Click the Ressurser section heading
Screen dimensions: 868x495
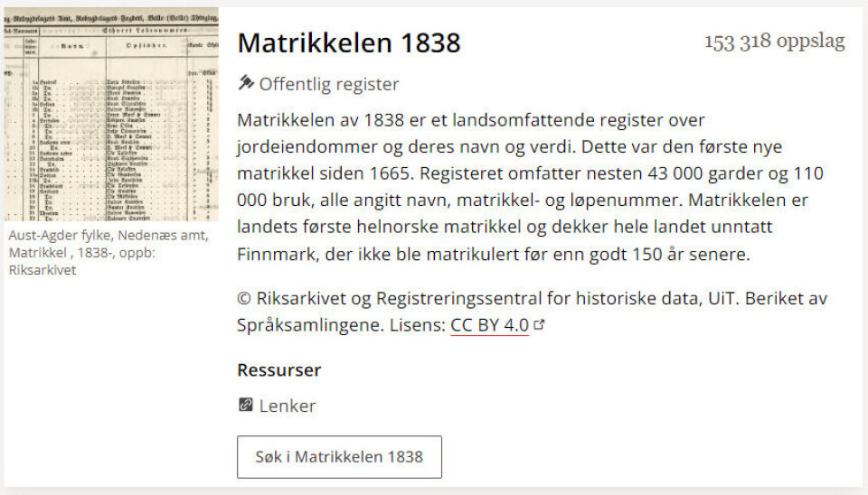coord(278,369)
